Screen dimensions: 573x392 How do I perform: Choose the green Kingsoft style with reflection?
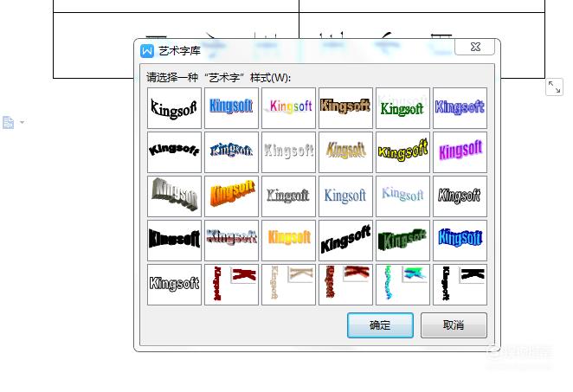pyautogui.click(x=402, y=108)
